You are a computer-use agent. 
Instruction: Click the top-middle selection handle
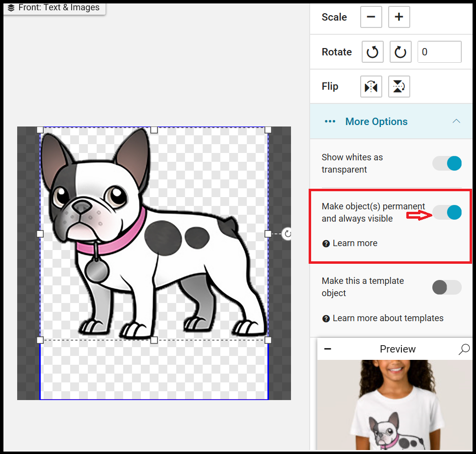coord(154,130)
